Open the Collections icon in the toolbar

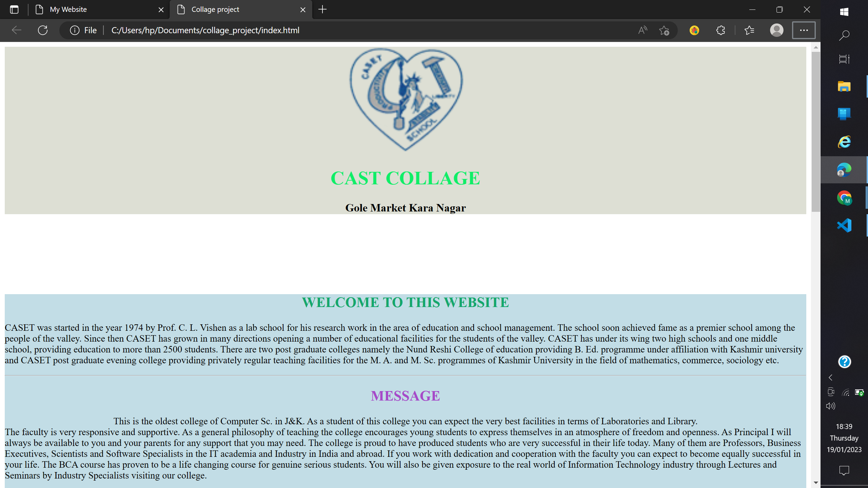point(749,30)
